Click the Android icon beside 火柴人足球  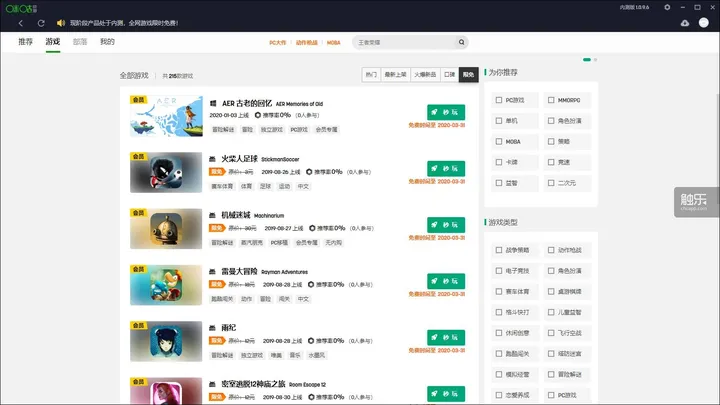(212, 159)
